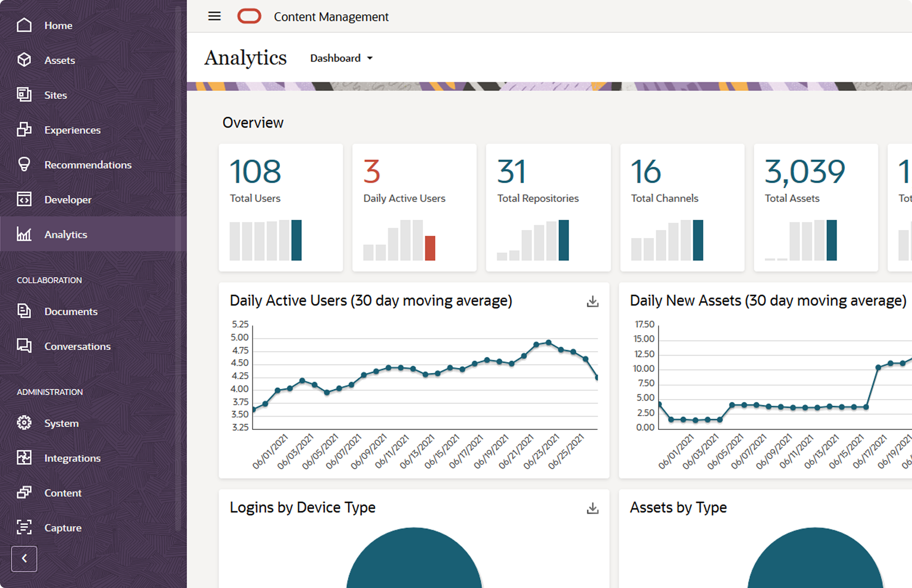
Task: Open Assets via the cube icon
Action: pos(24,60)
